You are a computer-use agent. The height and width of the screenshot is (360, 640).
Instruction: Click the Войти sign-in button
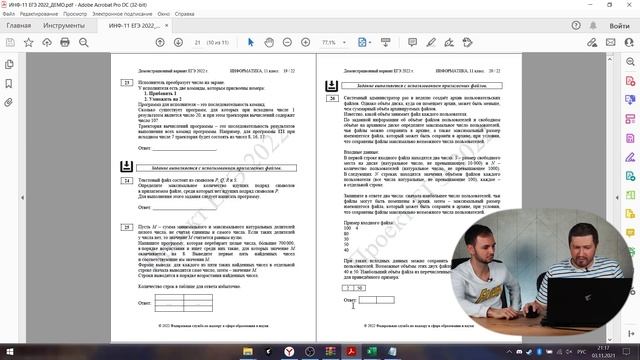coord(619,26)
